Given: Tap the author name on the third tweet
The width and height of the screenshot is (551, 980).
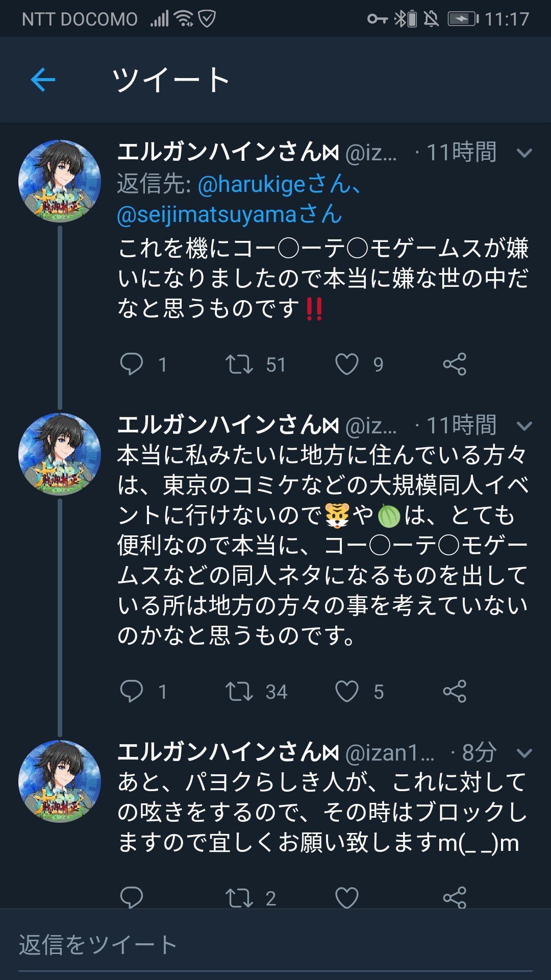Looking at the screenshot, I should click(x=228, y=752).
